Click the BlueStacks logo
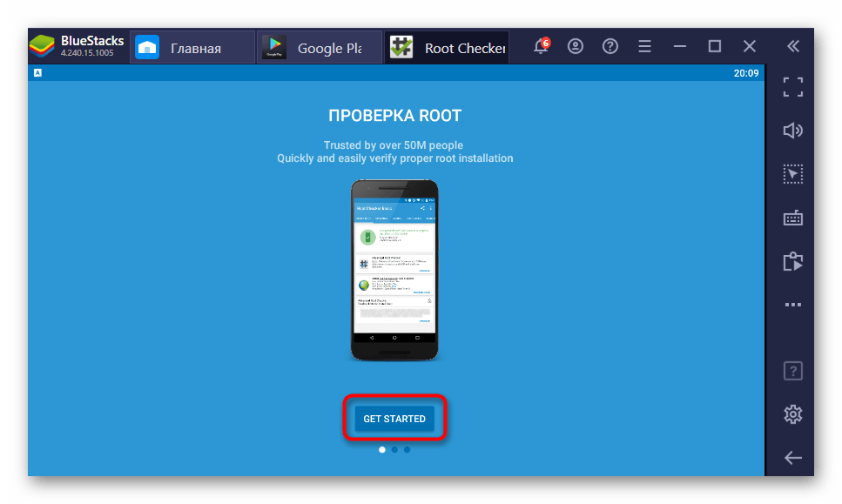This screenshot has width=842, height=504. [x=42, y=46]
